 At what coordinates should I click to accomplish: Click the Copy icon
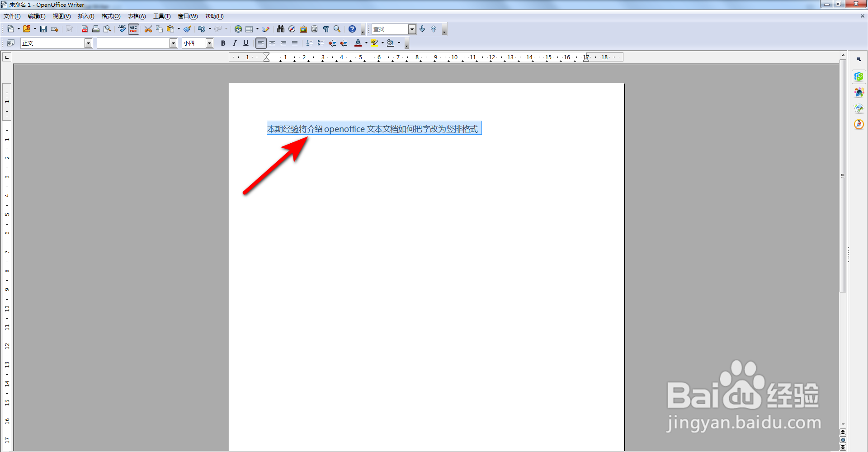pos(159,29)
